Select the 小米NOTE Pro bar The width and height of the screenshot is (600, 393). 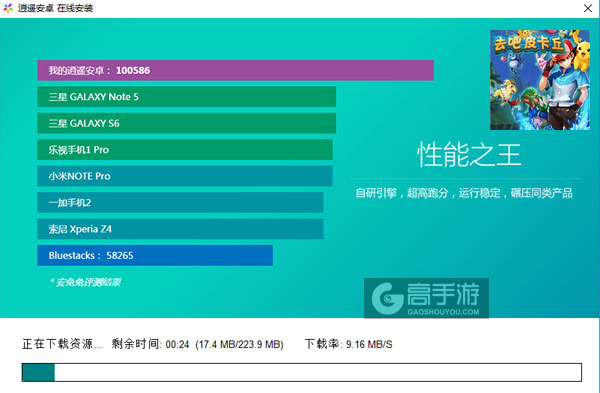(185, 176)
